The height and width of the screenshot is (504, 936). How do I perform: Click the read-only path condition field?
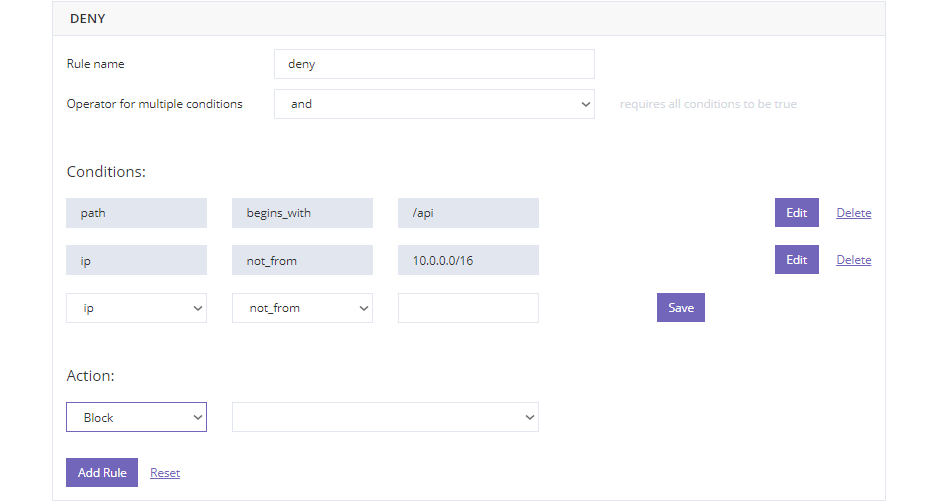(x=136, y=213)
